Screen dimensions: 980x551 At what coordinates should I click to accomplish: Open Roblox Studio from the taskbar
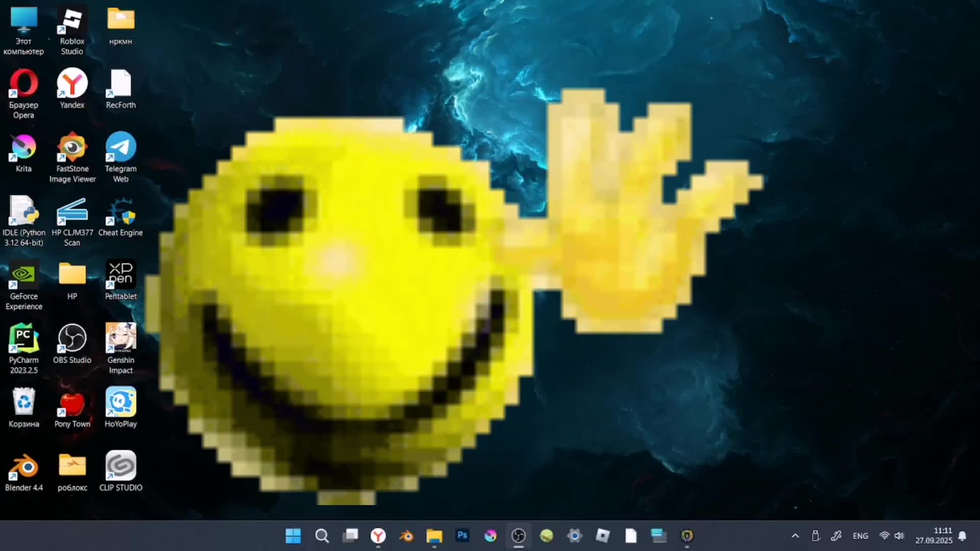tap(603, 536)
